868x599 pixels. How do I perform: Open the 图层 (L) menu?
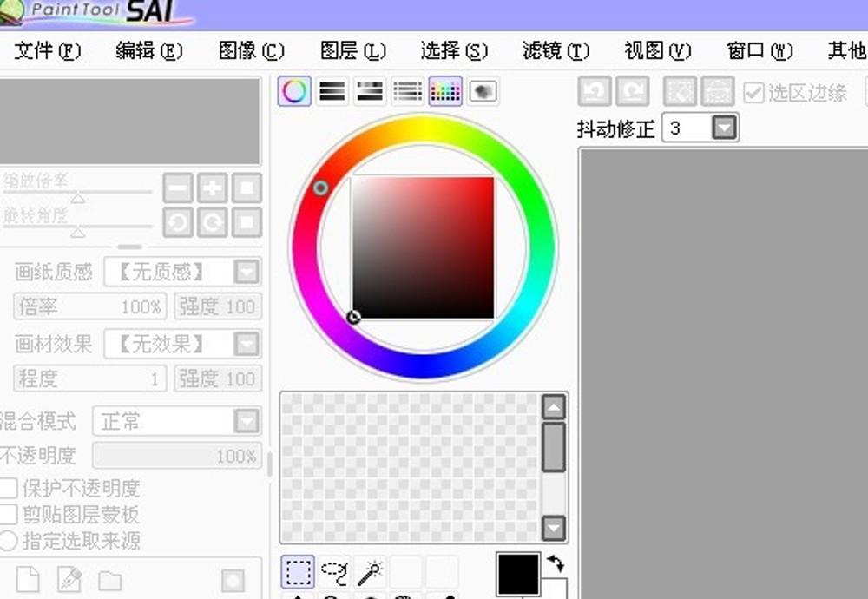352,50
